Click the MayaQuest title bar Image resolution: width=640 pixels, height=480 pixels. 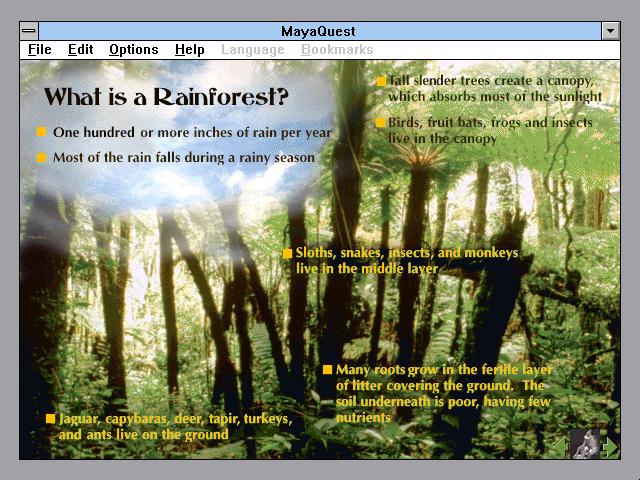click(x=319, y=31)
